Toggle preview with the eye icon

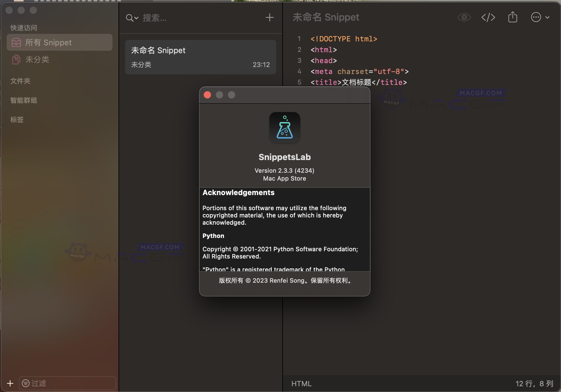coord(464,17)
